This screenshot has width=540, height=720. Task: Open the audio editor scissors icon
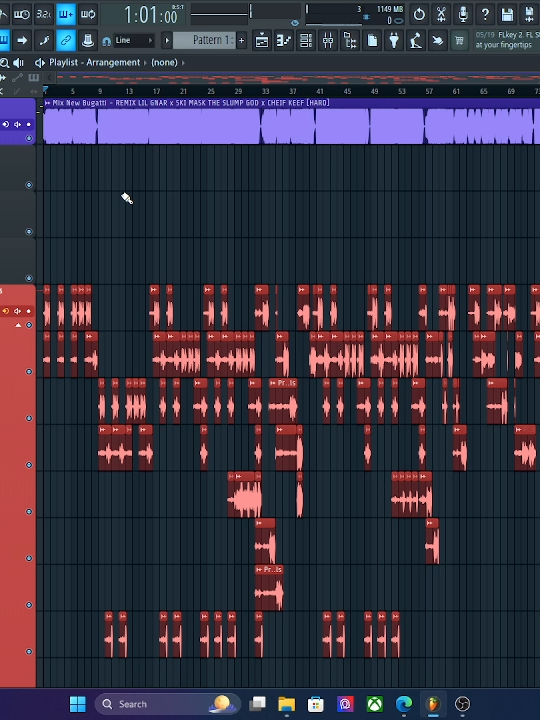[441, 15]
